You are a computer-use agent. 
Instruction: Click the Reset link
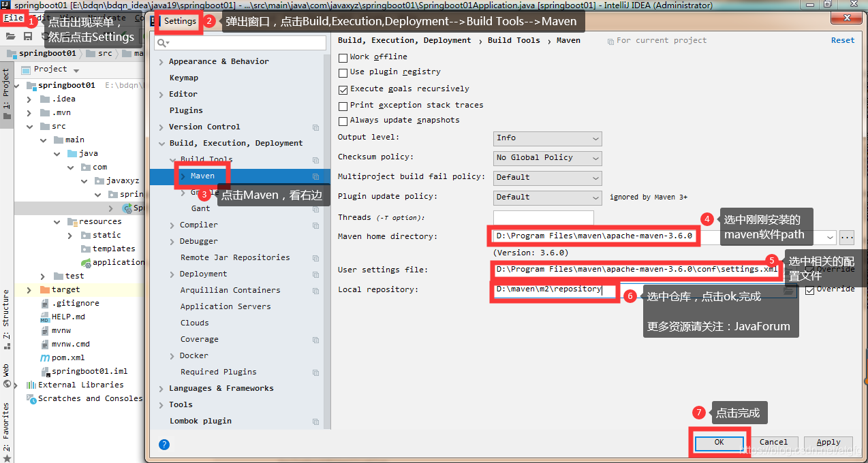click(843, 41)
